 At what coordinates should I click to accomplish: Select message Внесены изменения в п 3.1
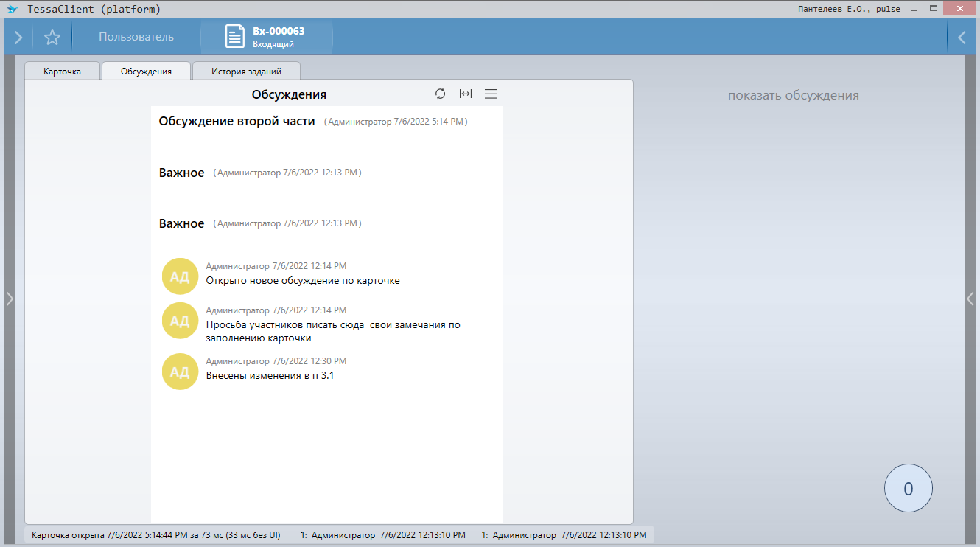[x=270, y=376]
